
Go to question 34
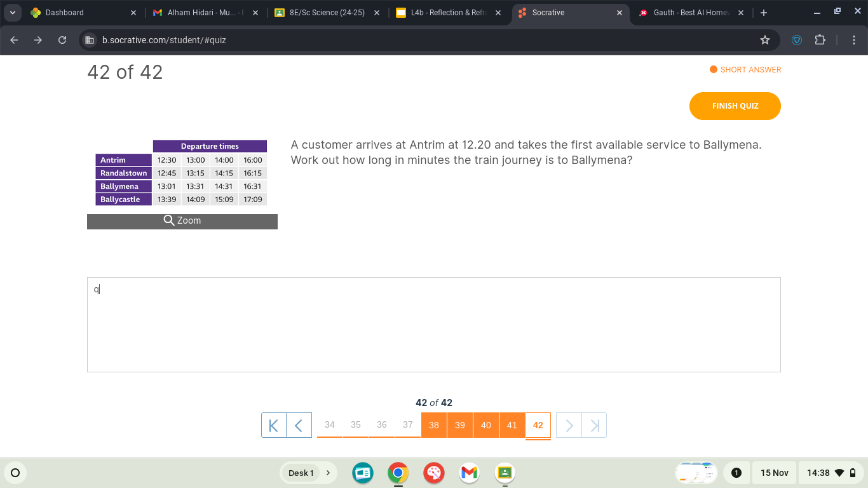pyautogui.click(x=330, y=425)
